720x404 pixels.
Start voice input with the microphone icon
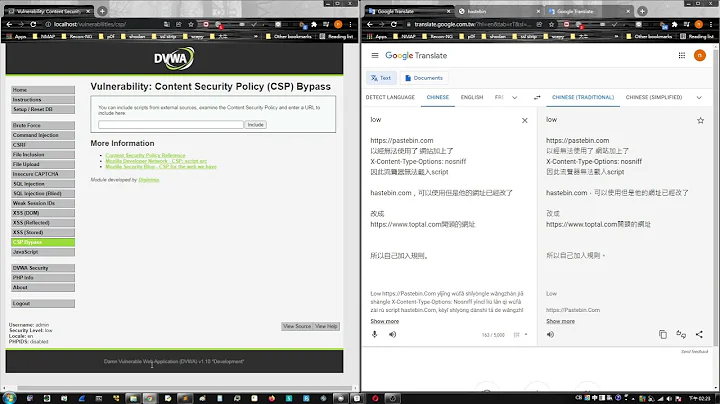[375, 334]
